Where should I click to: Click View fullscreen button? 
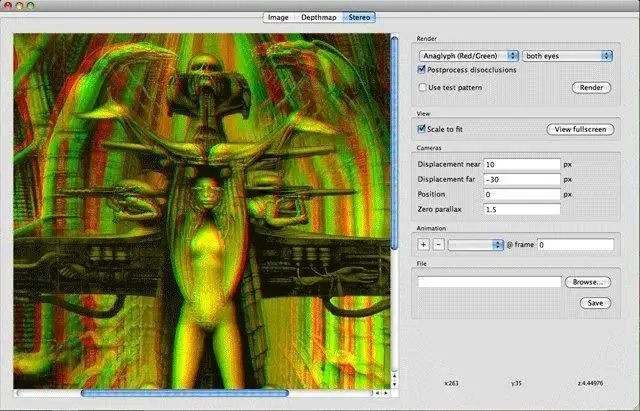(x=580, y=129)
